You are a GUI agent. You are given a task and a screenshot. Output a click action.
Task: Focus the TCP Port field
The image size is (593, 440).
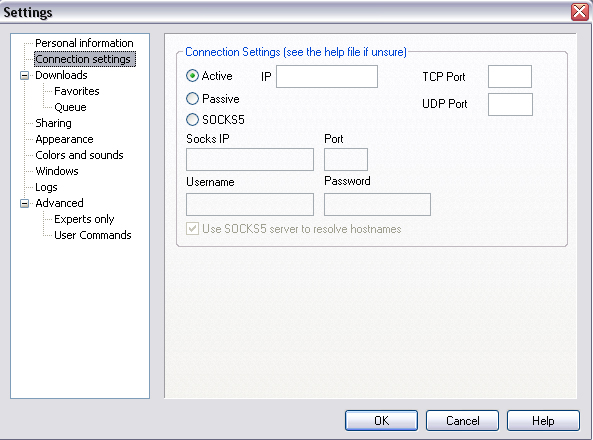click(510, 76)
